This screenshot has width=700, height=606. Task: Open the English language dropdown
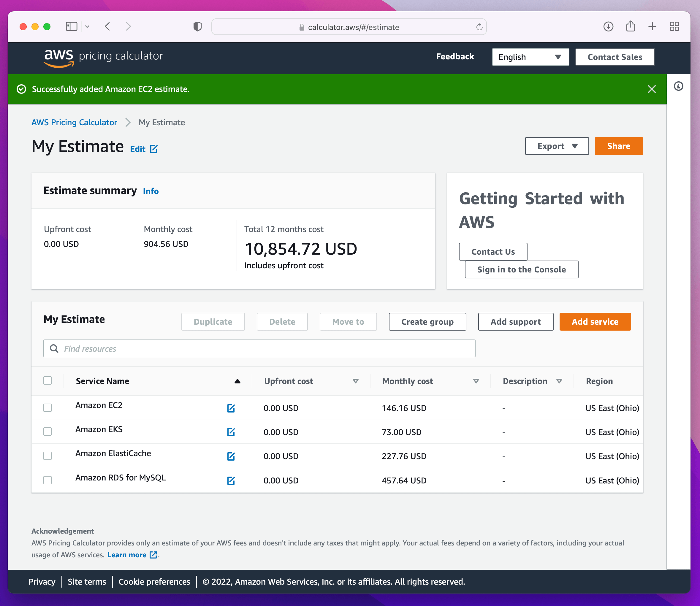[530, 57]
